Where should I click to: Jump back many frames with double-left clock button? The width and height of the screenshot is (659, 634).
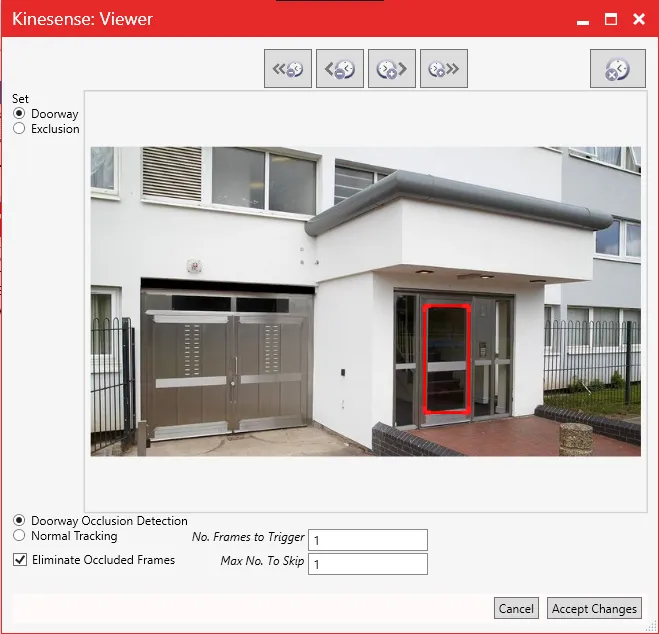click(x=288, y=68)
